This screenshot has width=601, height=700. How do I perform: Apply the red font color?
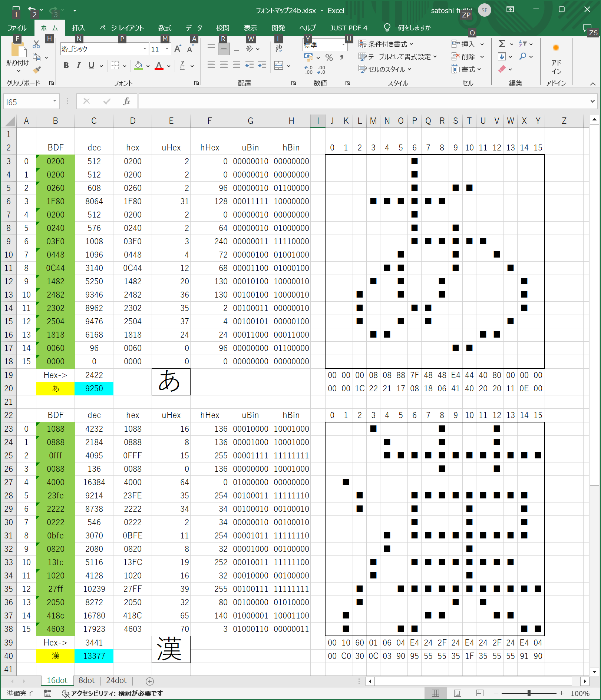(x=159, y=66)
